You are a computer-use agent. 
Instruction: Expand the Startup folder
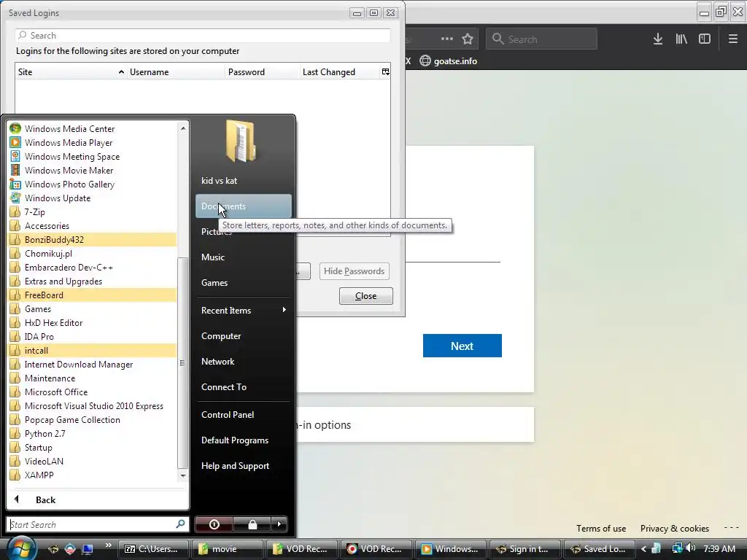pyautogui.click(x=93, y=447)
